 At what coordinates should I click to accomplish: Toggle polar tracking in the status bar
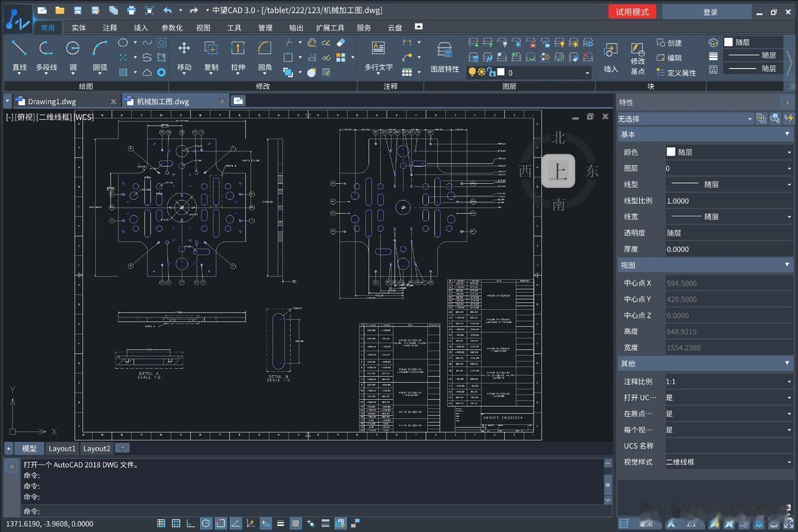[205, 523]
